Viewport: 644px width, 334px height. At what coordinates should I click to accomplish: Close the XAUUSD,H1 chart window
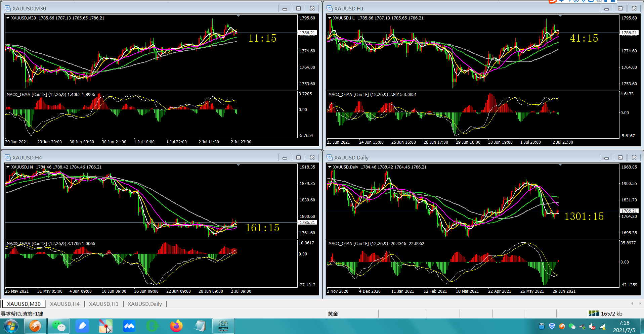(x=634, y=8)
